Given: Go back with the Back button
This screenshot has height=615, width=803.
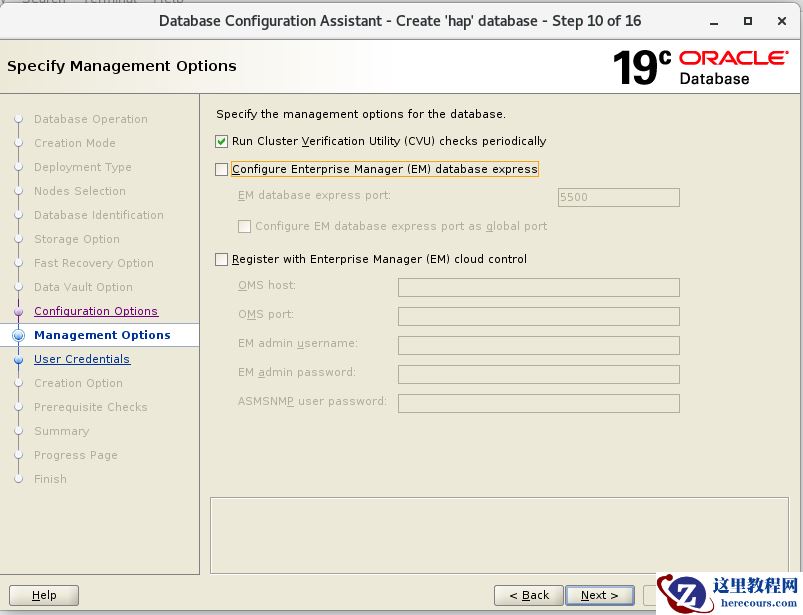Looking at the screenshot, I should click(529, 595).
